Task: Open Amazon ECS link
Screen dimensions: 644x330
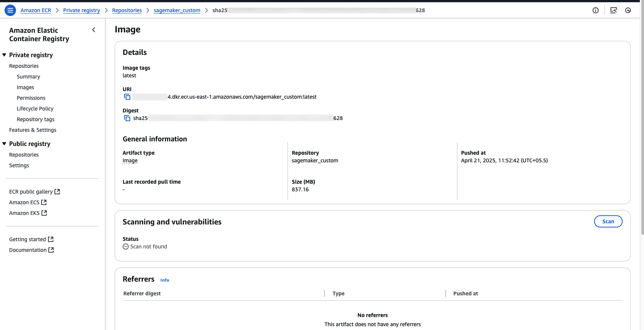Action: (24, 202)
